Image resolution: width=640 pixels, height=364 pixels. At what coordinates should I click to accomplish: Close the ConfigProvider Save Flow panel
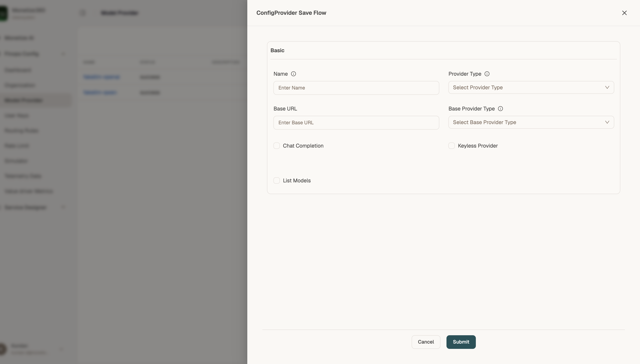pos(624,13)
